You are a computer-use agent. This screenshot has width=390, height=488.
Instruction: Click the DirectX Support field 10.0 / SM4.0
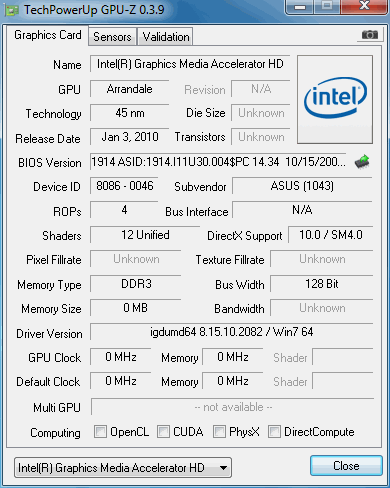point(331,235)
